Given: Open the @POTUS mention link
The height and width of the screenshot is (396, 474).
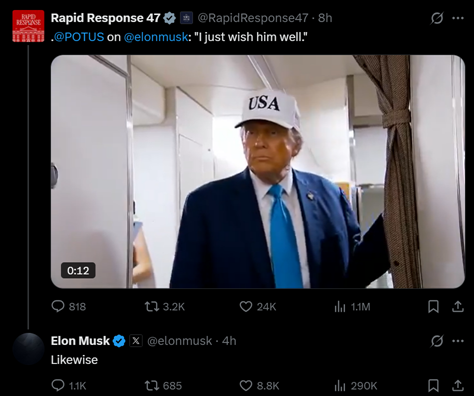Looking at the screenshot, I should 79,37.
